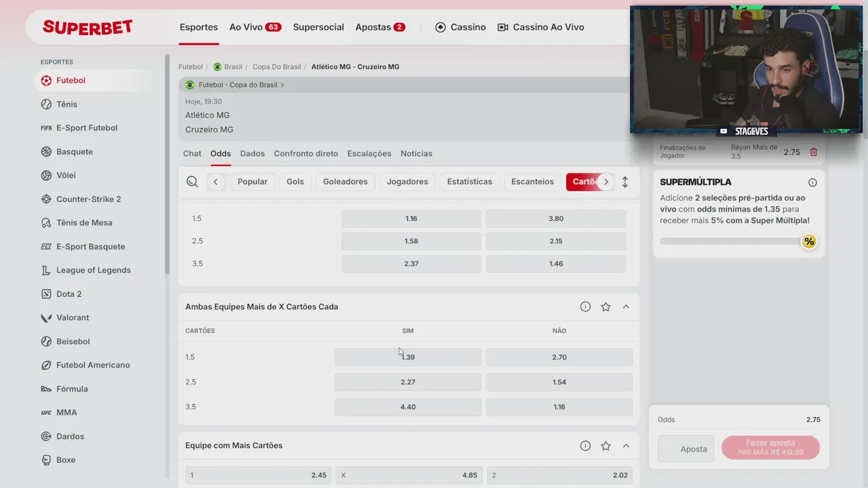Open Supermúltipla info icon
The width and height of the screenshot is (868, 488).
tap(812, 182)
